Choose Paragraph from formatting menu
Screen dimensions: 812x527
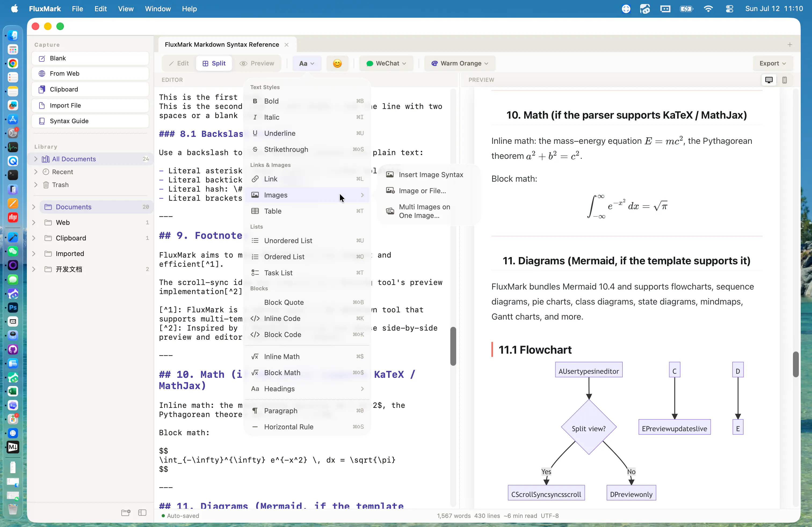click(x=307, y=411)
